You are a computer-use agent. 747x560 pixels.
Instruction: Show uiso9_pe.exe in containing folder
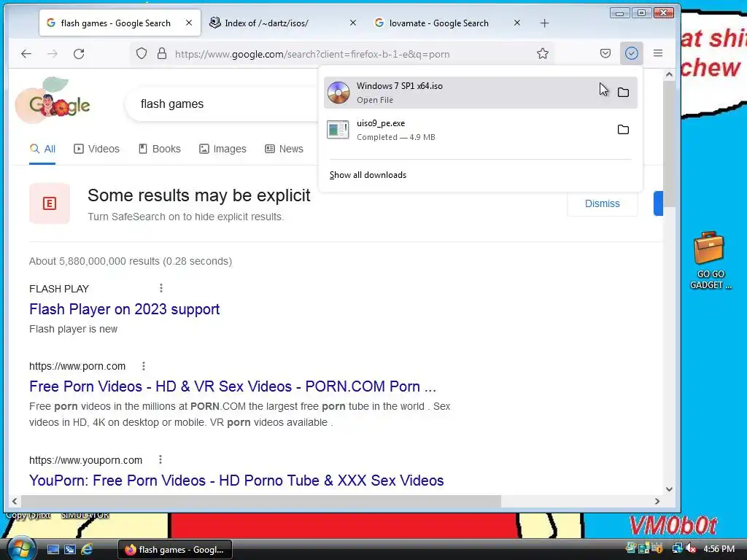pyautogui.click(x=623, y=130)
